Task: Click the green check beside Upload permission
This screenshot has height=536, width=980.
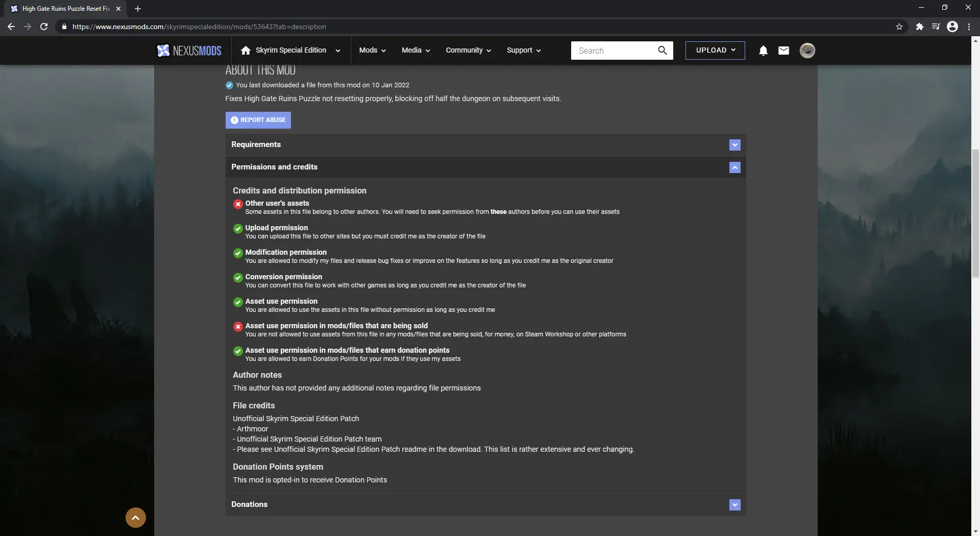Action: [x=238, y=229]
